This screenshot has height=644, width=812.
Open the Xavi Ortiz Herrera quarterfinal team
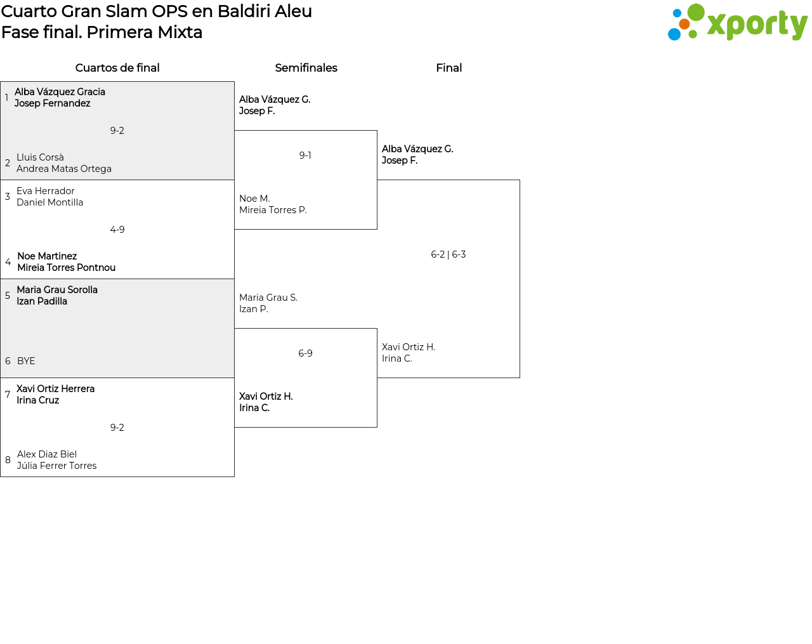tap(55, 395)
